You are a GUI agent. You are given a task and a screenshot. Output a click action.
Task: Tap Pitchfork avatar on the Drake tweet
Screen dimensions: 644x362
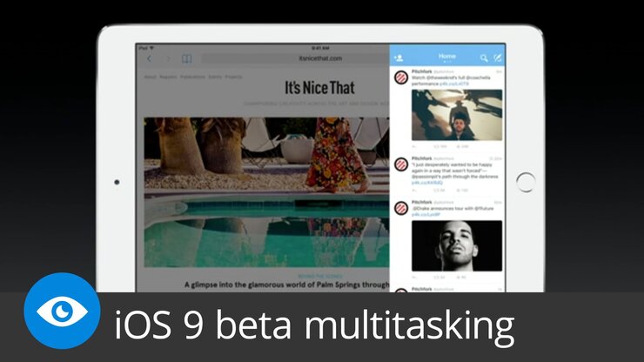coord(401,208)
